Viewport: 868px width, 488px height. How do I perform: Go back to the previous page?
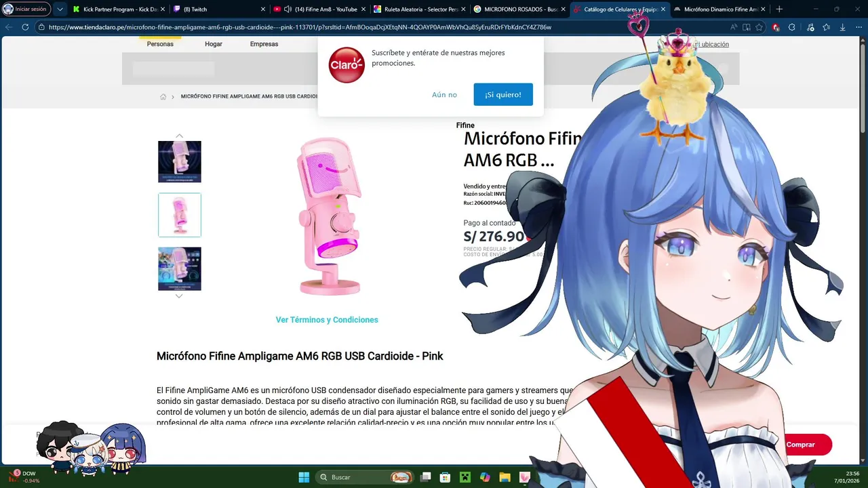pos(9,27)
